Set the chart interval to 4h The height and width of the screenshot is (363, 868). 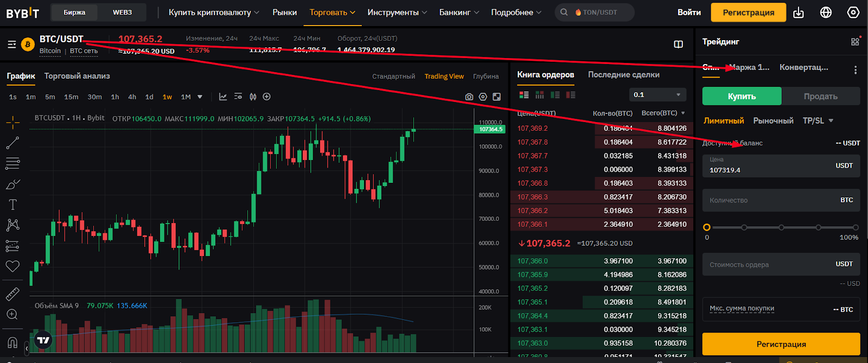pos(132,97)
